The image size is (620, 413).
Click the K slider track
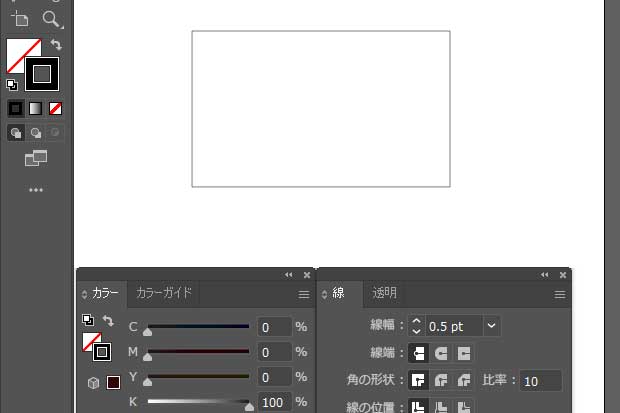tap(198, 401)
